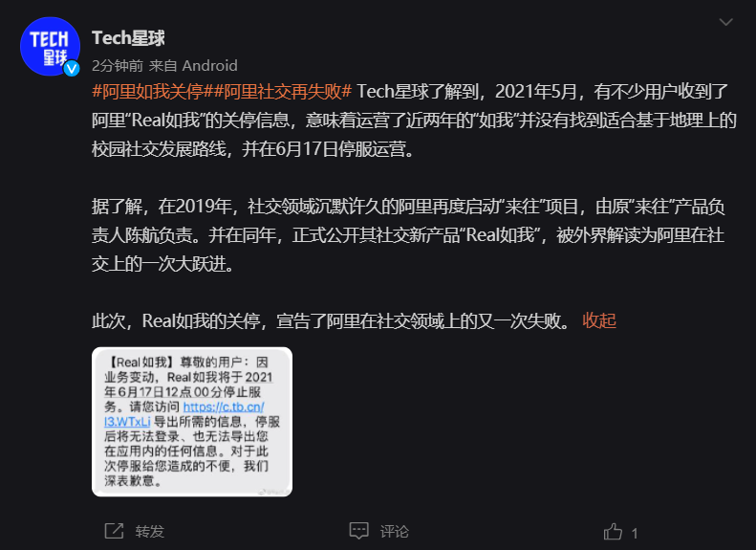
Task: Click the 来自 Android source label
Action: [x=193, y=66]
